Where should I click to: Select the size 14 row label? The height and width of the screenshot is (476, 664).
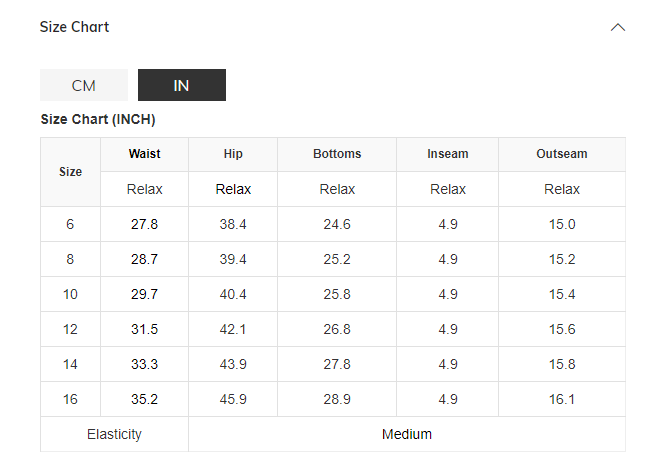pyautogui.click(x=70, y=364)
